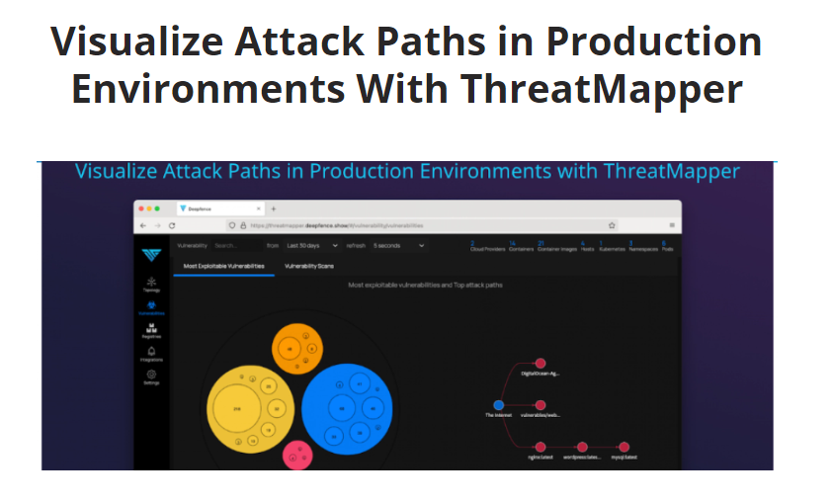Click the pink vulnerability bubble
Screen dimensions: 833x504
pyautogui.click(x=297, y=456)
